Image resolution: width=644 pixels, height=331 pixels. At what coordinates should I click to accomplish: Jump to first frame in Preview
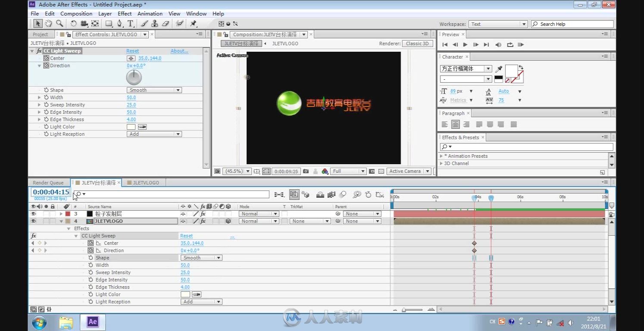[445, 44]
